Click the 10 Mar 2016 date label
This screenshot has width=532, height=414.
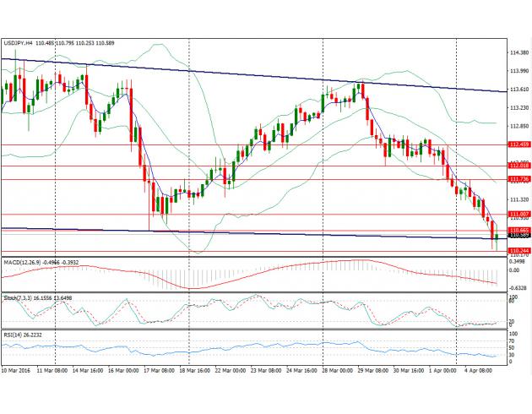click(17, 369)
